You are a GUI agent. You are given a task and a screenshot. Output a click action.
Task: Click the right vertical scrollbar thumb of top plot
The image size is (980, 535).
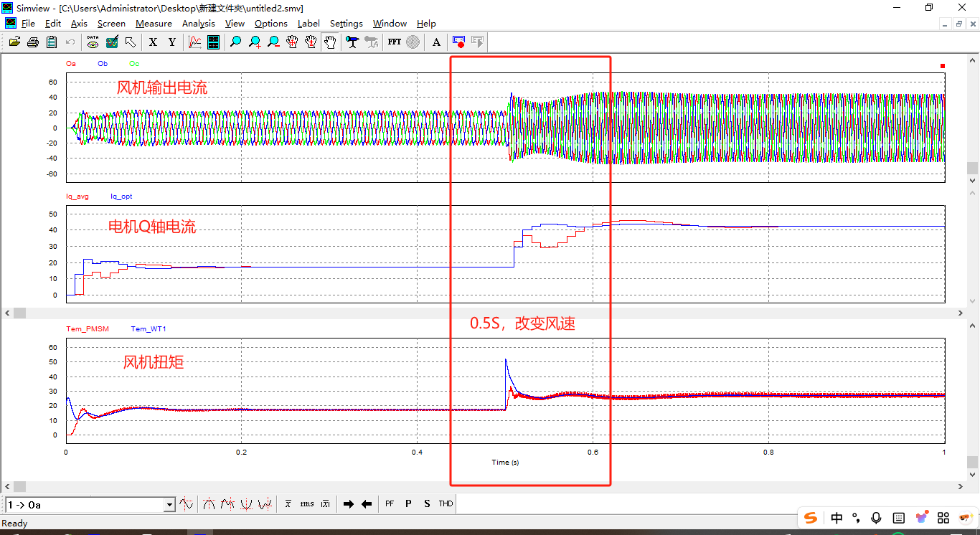click(972, 168)
